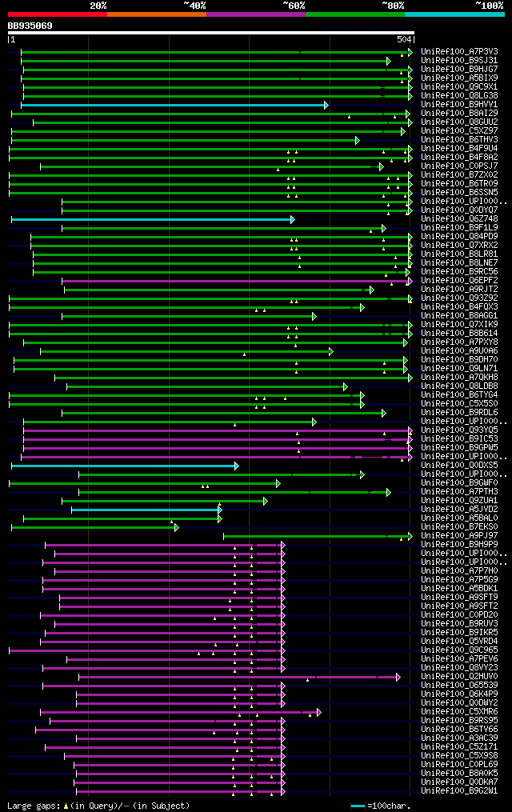Click the red 20% identity legend segment
This screenshot has height=812, width=512.
pos(58,14)
